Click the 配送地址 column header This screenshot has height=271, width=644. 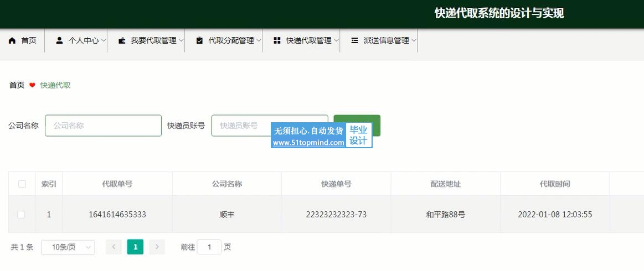click(x=445, y=184)
